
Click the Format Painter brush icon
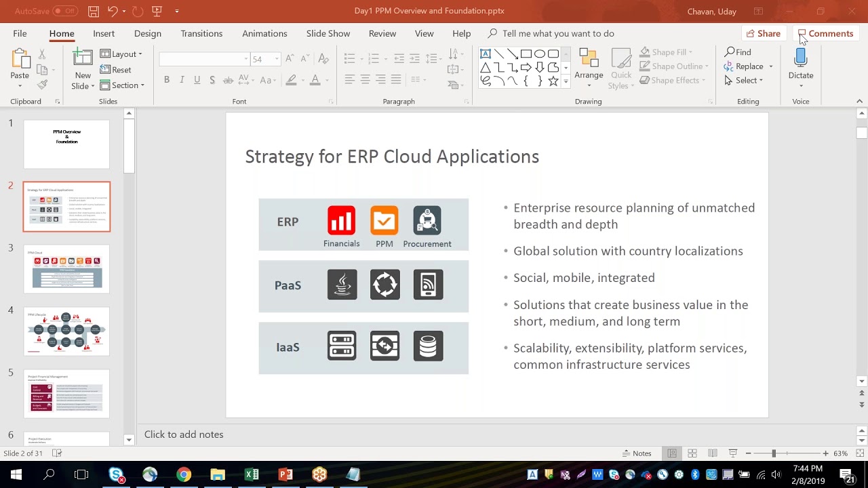pyautogui.click(x=42, y=85)
